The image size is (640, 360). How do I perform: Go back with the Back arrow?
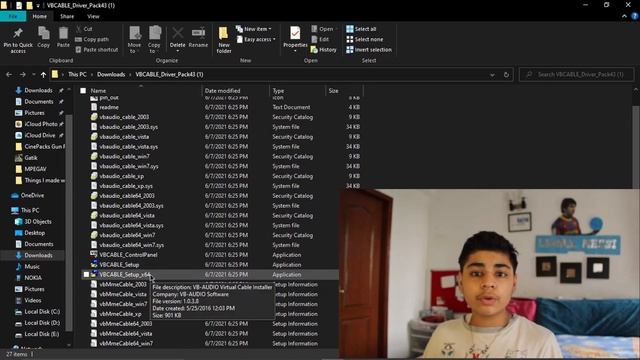tap(9, 75)
